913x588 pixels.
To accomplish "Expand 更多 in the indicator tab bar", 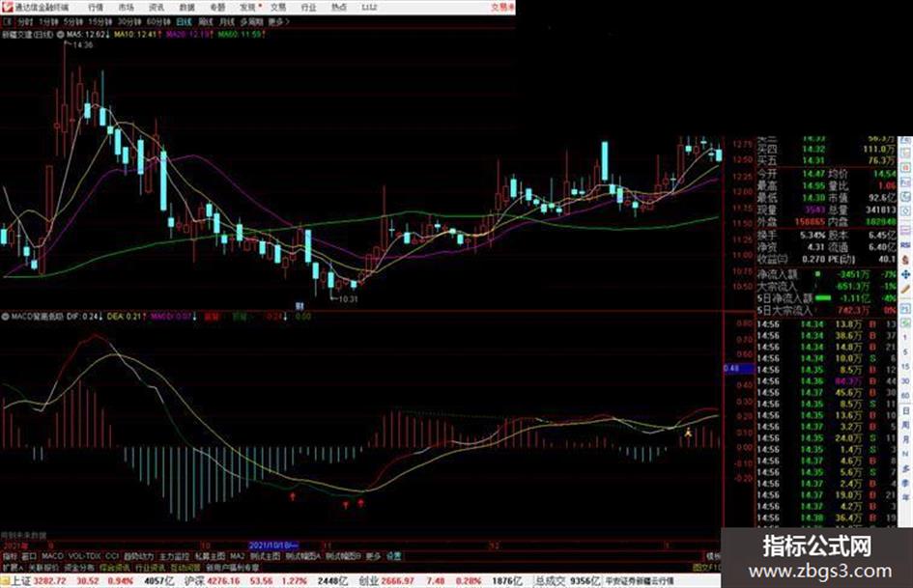I will point(373,556).
